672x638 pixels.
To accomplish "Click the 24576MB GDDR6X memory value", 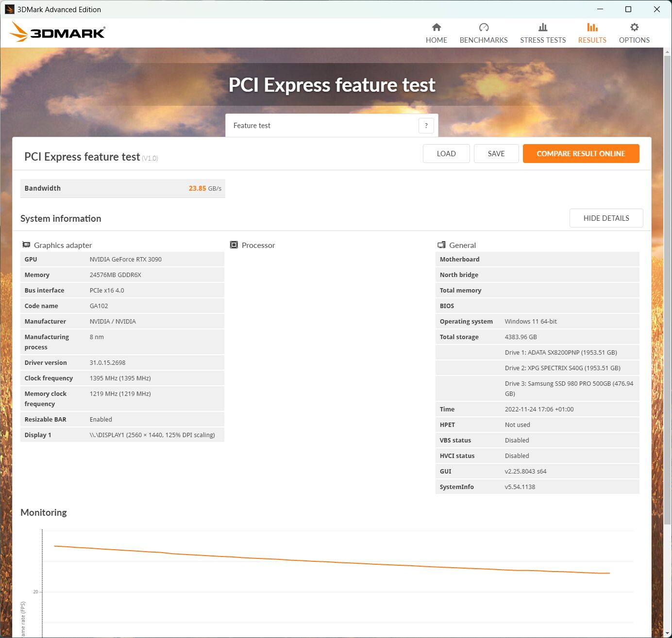I will [x=116, y=275].
